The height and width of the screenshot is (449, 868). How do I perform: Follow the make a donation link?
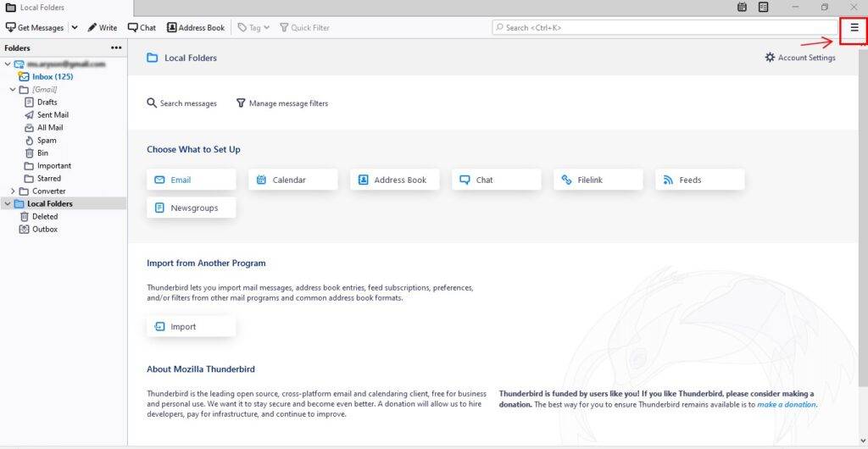pyautogui.click(x=786, y=404)
